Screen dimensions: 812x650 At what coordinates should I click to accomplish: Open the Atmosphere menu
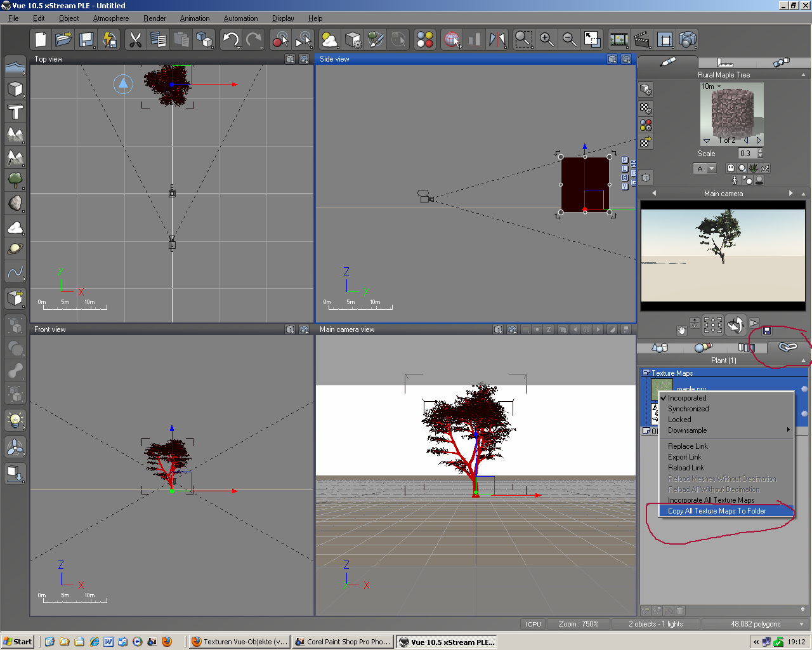tap(111, 18)
